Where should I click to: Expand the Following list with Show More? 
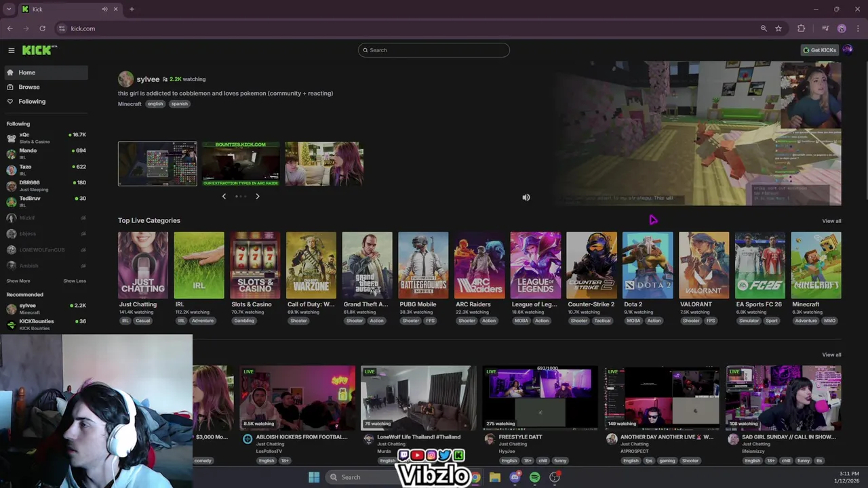click(18, 281)
